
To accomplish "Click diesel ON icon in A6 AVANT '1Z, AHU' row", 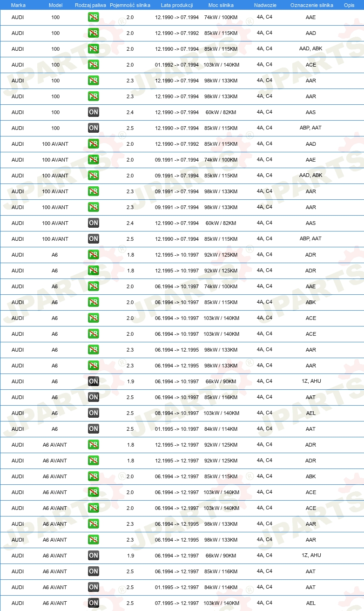I will tap(94, 556).
